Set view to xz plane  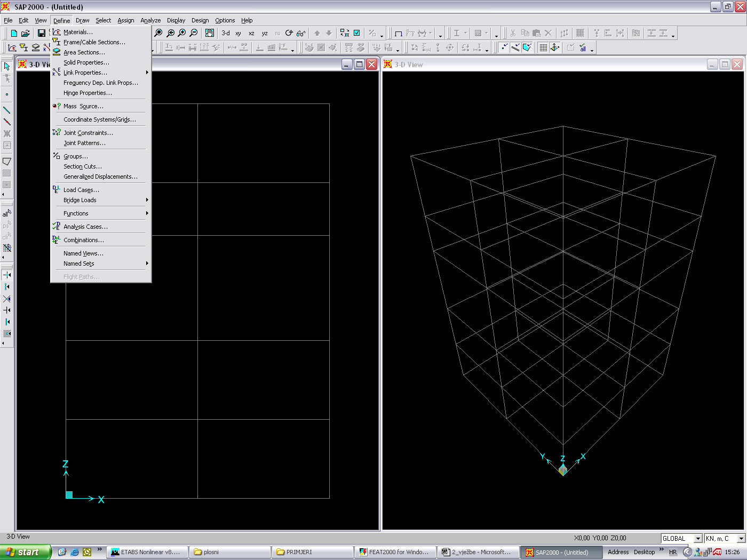251,33
